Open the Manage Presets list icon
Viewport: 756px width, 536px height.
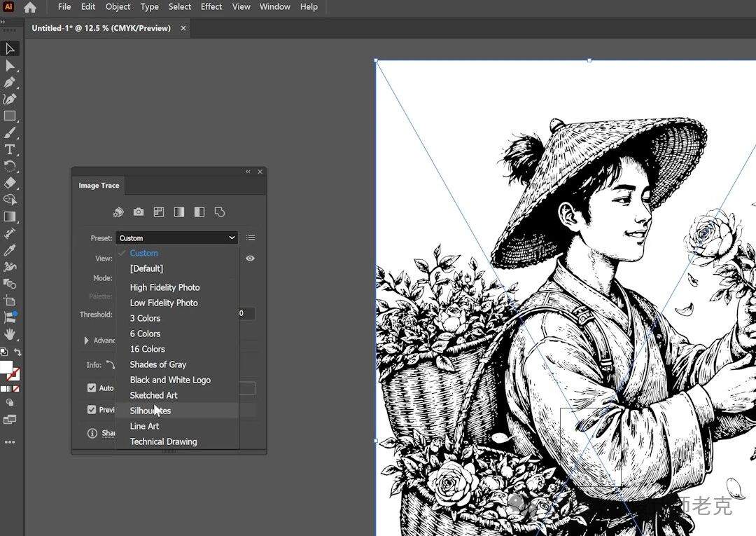251,238
